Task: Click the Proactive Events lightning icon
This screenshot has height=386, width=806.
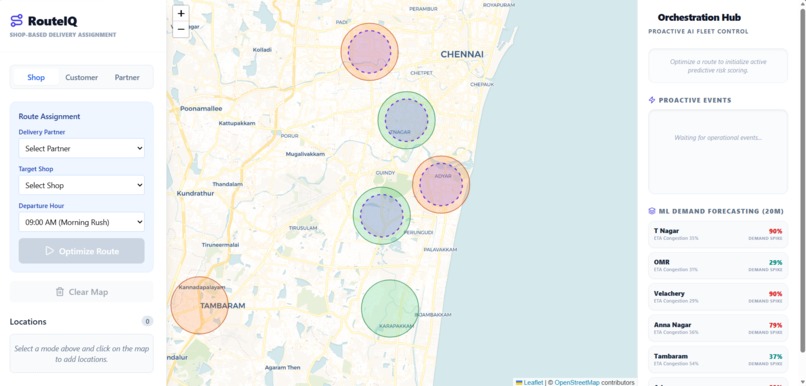Action: 652,100
